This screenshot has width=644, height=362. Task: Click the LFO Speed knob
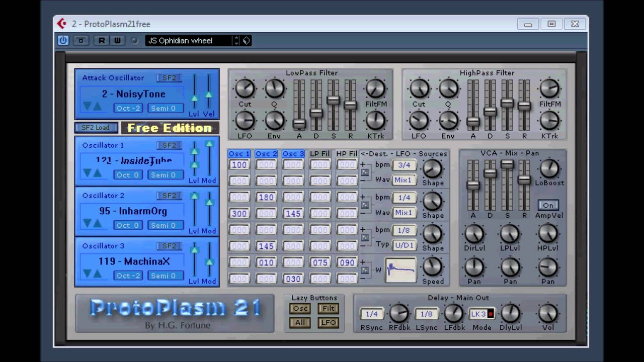click(433, 267)
